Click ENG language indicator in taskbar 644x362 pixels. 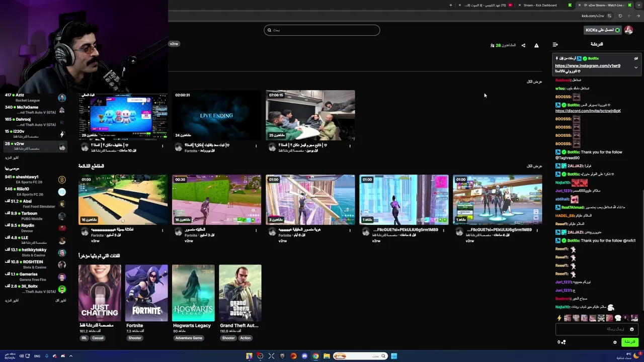tap(37, 356)
